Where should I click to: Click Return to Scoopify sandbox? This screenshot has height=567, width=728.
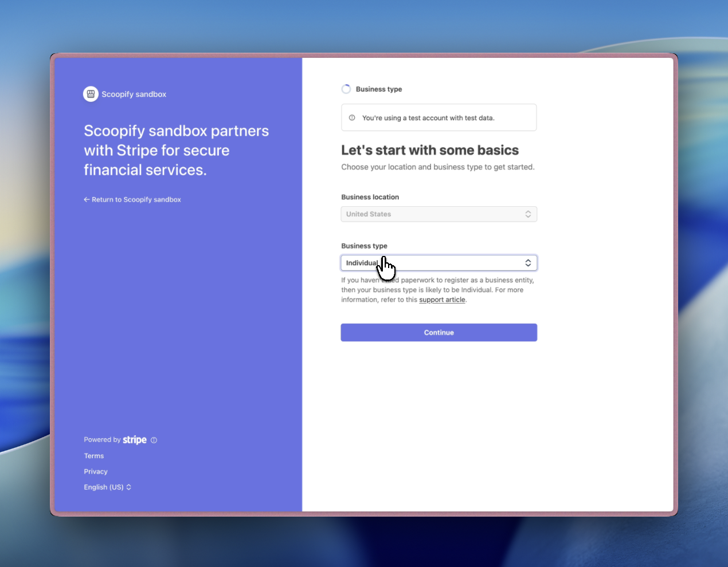[x=136, y=199]
